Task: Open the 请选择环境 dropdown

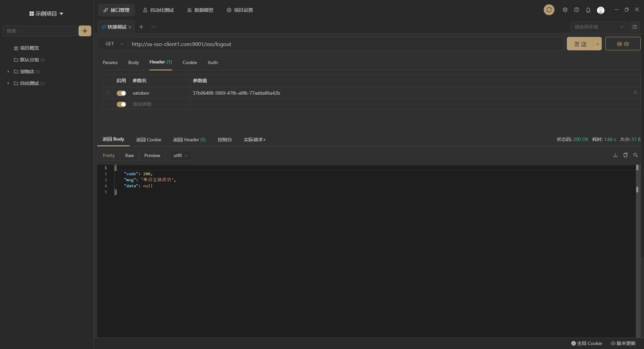Action: pyautogui.click(x=599, y=27)
